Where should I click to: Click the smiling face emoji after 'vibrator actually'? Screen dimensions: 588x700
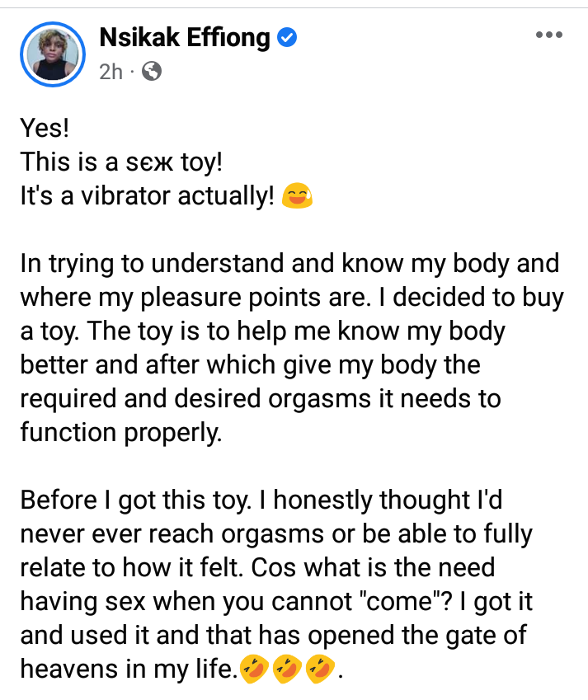[x=297, y=196]
